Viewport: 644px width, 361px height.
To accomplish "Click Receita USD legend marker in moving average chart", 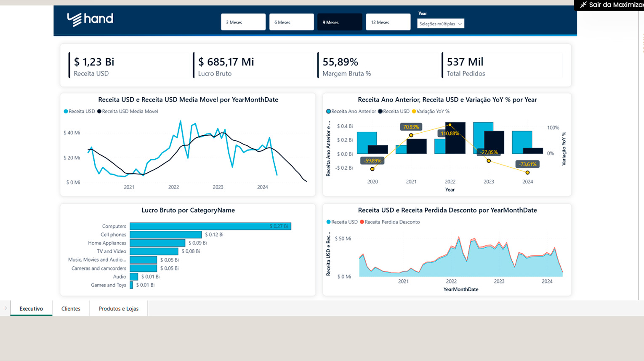I will pos(66,112).
